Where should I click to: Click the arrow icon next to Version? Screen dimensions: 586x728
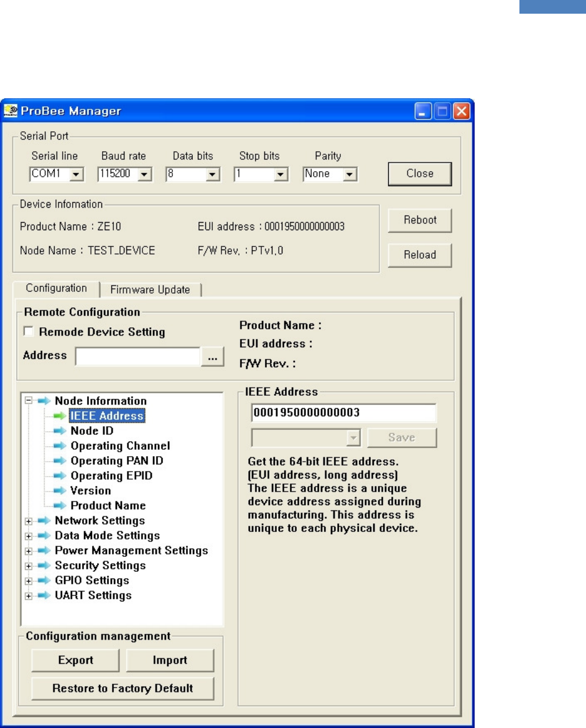60,491
